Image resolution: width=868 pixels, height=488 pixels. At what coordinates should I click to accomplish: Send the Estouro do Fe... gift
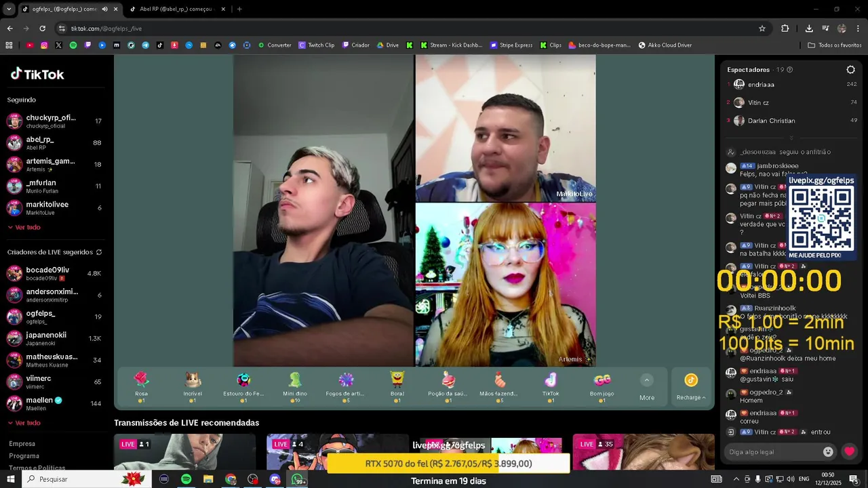click(243, 387)
